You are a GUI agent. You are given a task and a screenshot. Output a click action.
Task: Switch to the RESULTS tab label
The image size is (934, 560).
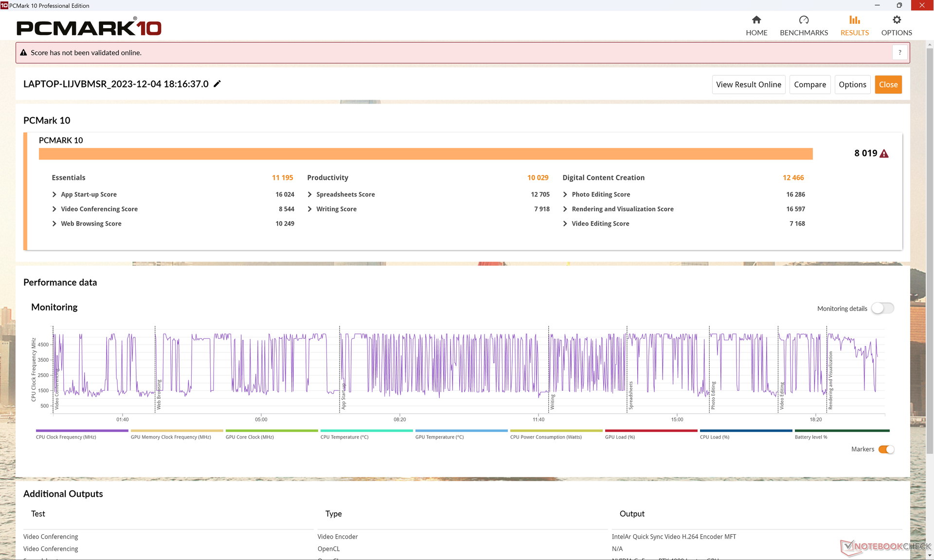pos(855,33)
